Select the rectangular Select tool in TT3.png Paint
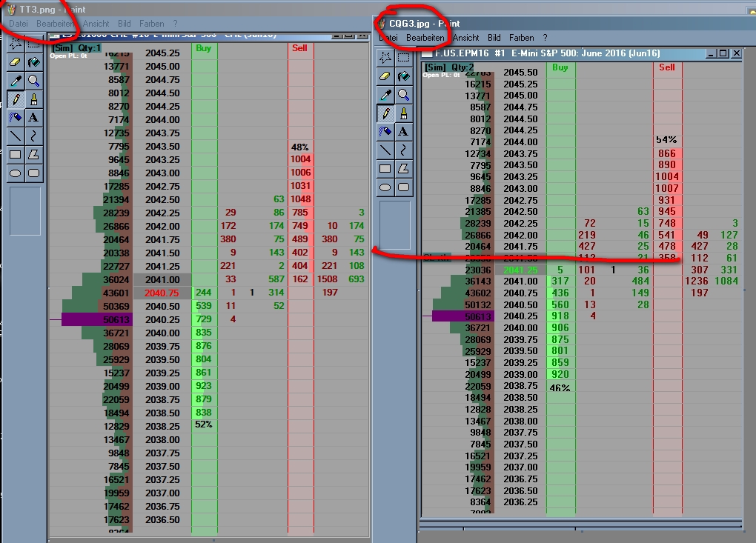 click(34, 44)
